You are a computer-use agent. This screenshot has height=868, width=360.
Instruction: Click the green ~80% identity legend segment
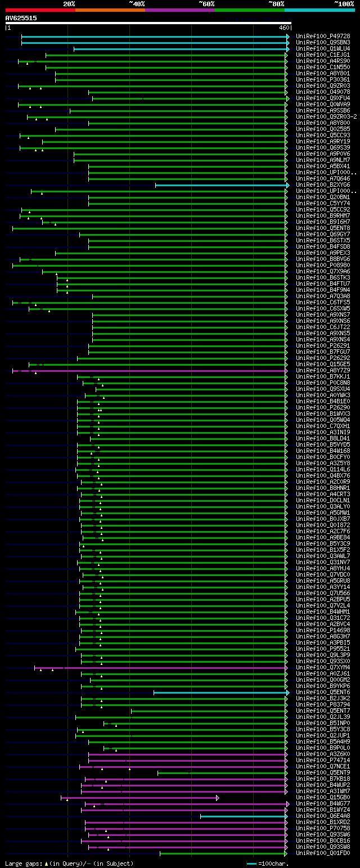(x=249, y=10)
